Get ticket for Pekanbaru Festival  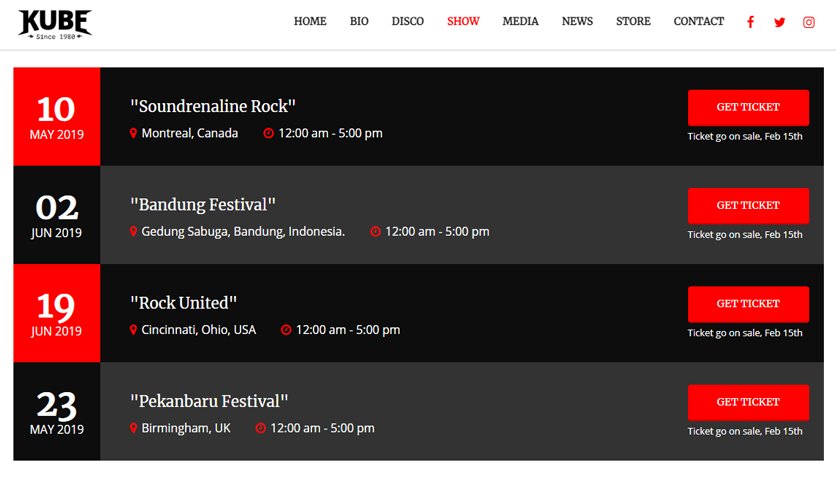(748, 402)
